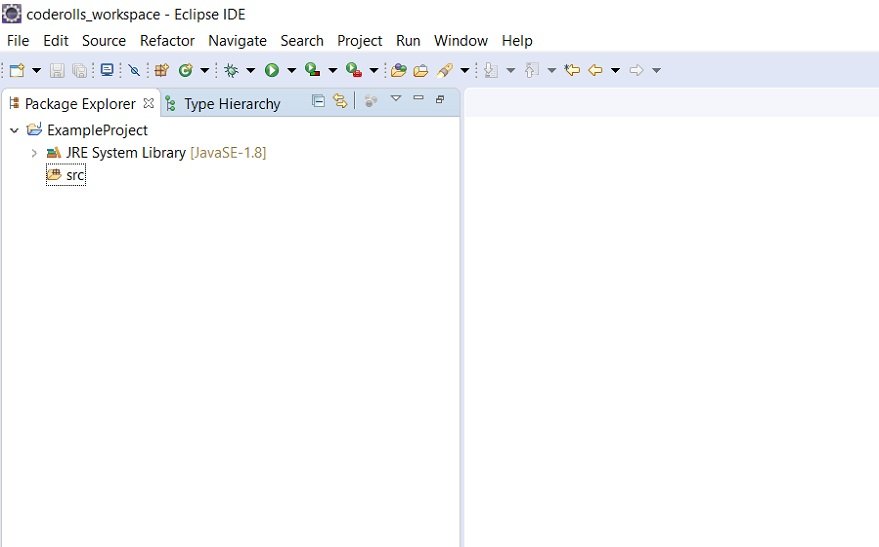Click the Eclipse icon in title bar
This screenshot has height=547, width=879.
[12, 14]
